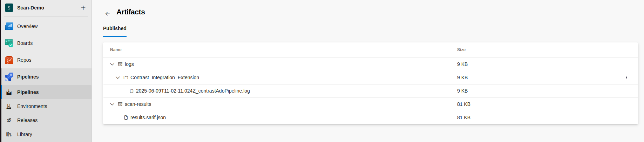Click the plus icon beside Scan-Demo
The width and height of the screenshot is (644, 142).
(83, 8)
